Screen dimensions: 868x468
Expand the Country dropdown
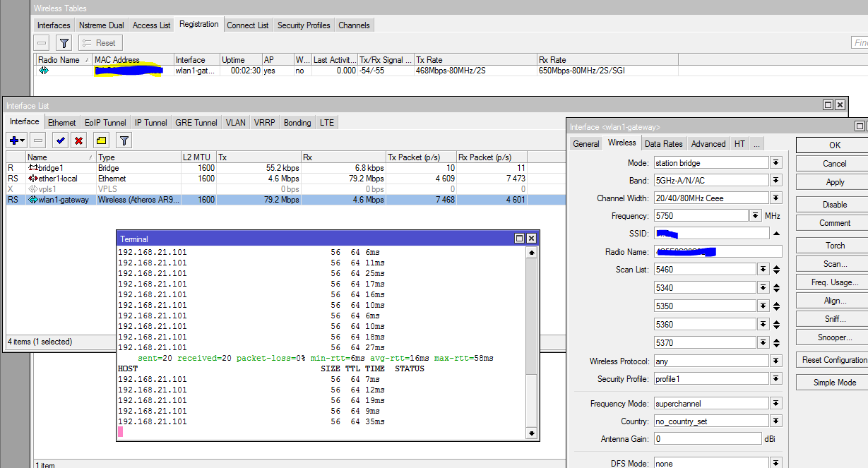(775, 421)
